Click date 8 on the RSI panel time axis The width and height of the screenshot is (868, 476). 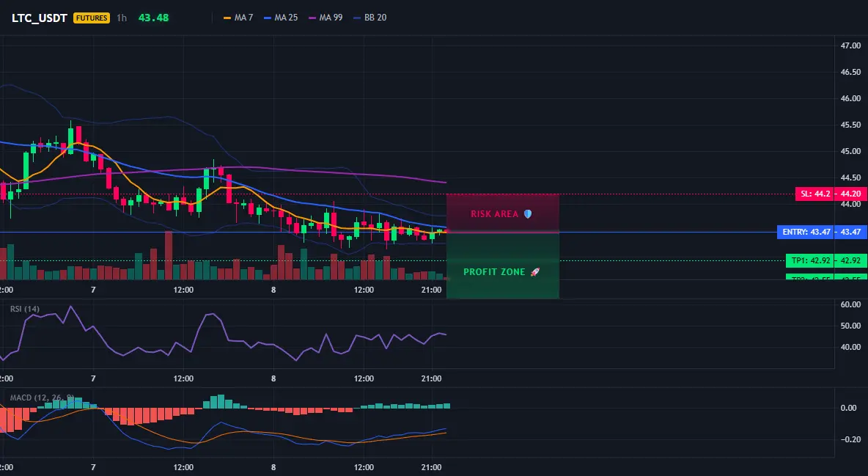[273, 378]
